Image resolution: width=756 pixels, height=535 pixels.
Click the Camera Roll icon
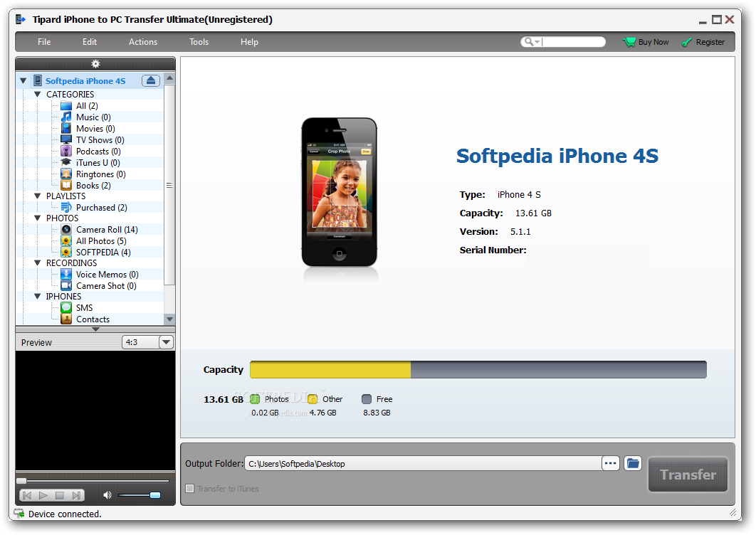pos(66,229)
